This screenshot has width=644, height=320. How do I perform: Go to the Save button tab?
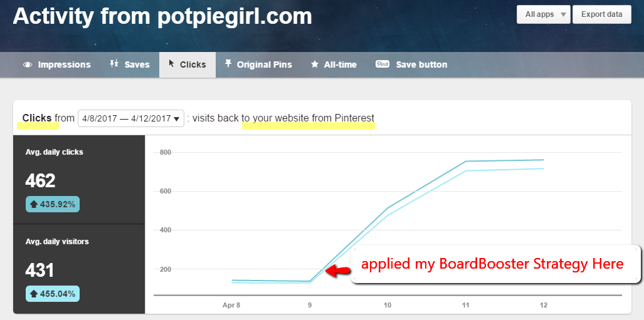411,65
